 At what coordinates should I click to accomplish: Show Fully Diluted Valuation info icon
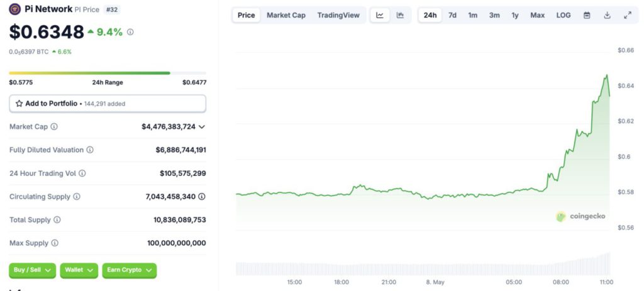pyautogui.click(x=90, y=150)
